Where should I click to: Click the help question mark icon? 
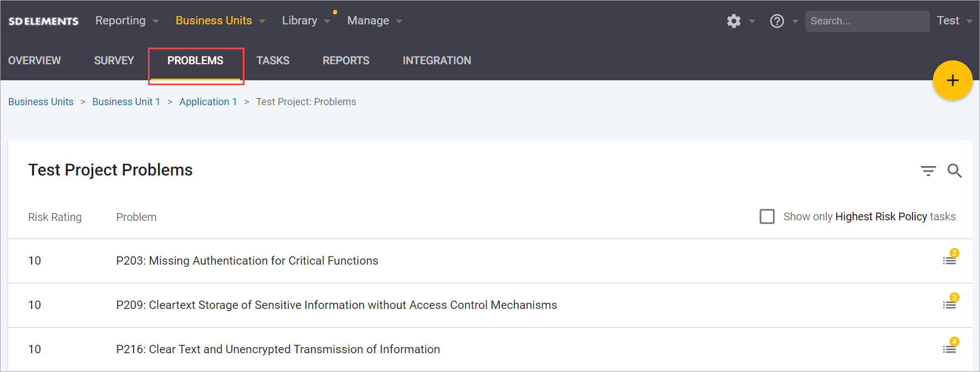click(777, 21)
